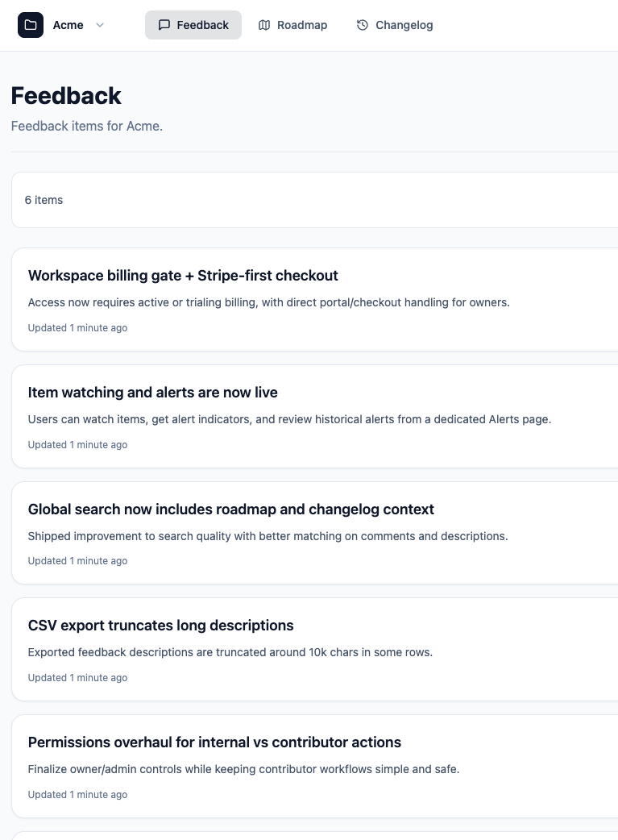Open the Acme workspace switcher dropdown
The image size is (618, 840).
(x=68, y=25)
